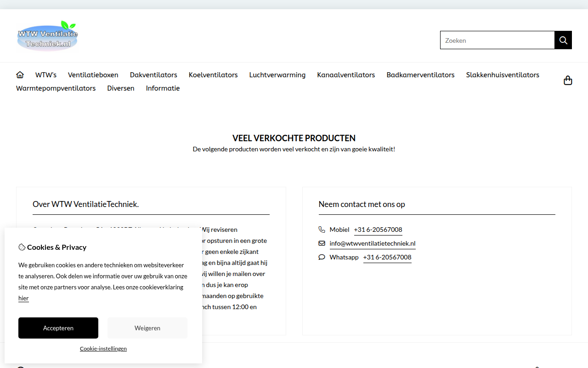Click the info@wtwventilatietechniek.nl email link
Image resolution: width=588 pixels, height=368 pixels.
(373, 243)
